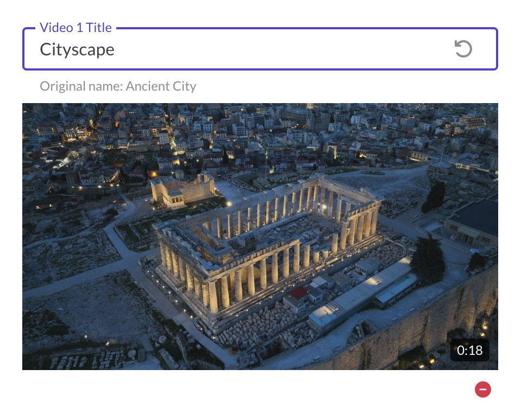Set cursor right after the Cityscape text
The image size is (521, 420).
click(115, 50)
